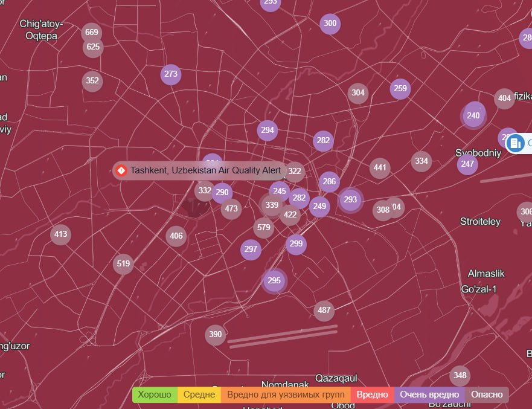Select the purple Очень вредно legend

[429, 395]
